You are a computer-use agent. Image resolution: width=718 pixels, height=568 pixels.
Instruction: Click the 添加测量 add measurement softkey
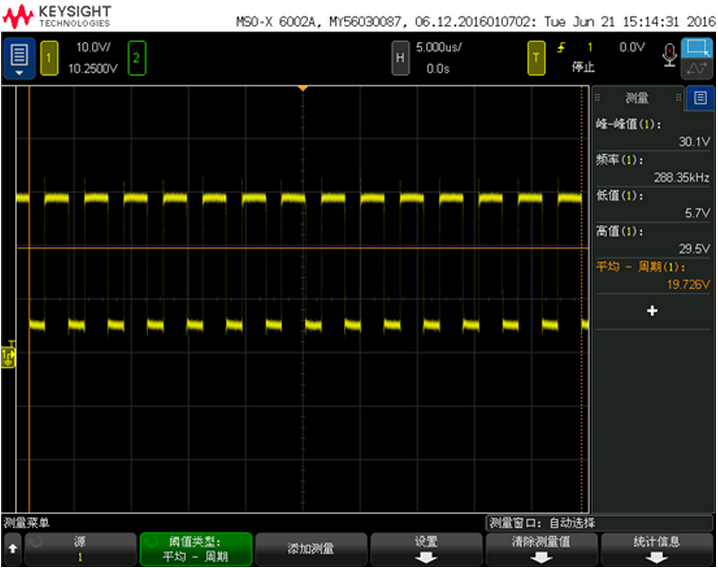(x=311, y=549)
